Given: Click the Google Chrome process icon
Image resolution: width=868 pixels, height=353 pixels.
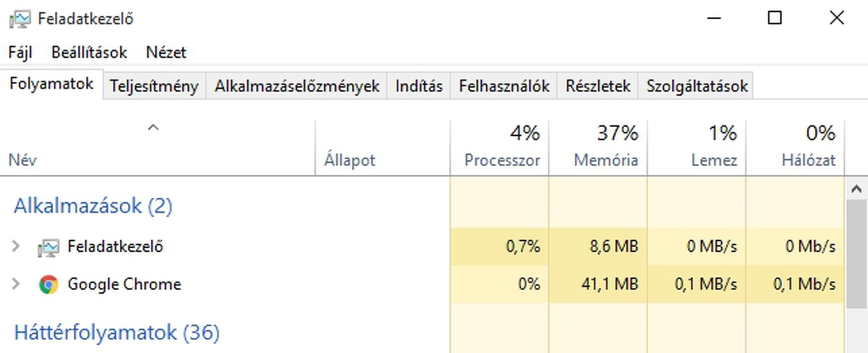Looking at the screenshot, I should (48, 285).
